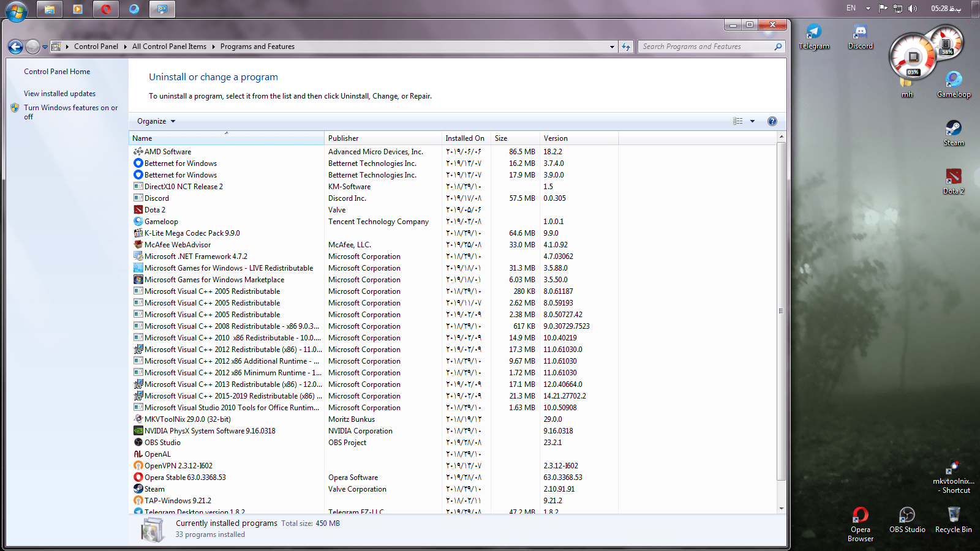This screenshot has height=551, width=980.
Task: Select Microsoft Games for Windows Marketplace
Action: pyautogui.click(x=374, y=280)
